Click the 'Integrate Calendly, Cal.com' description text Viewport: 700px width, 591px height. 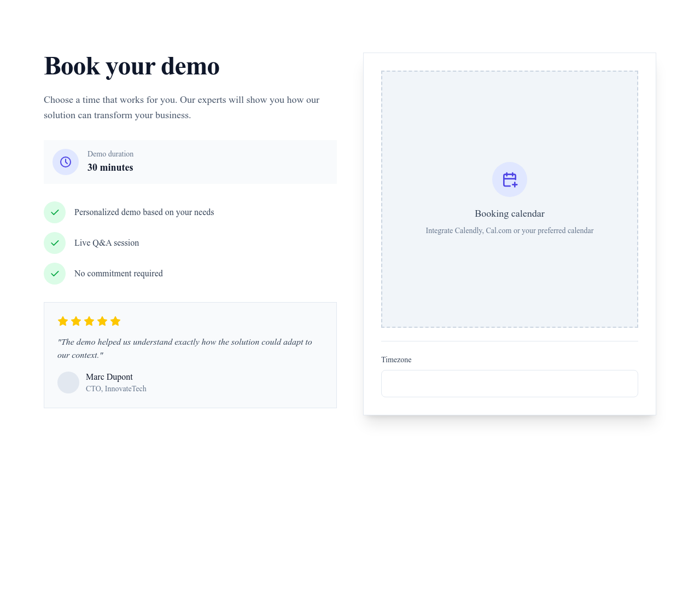point(510,230)
